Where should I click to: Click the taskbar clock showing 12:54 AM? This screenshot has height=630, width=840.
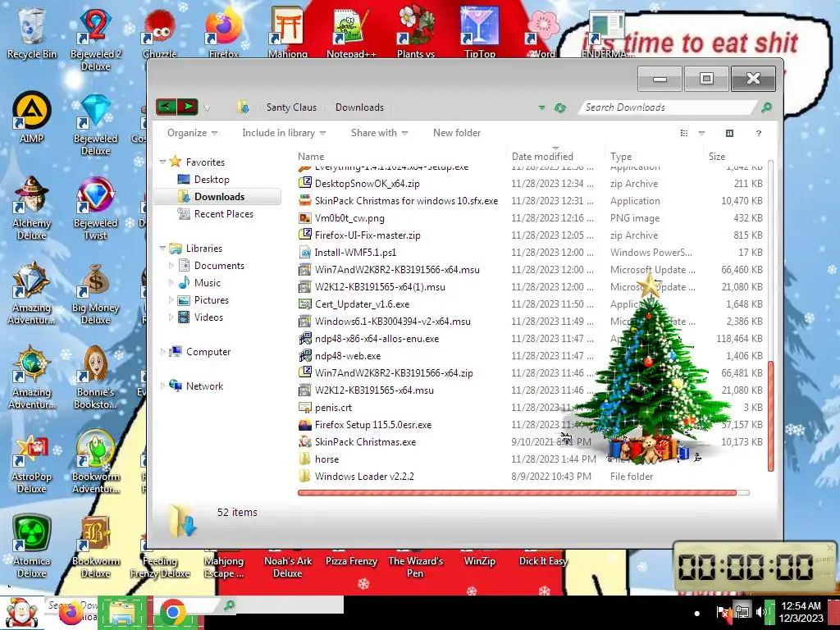(x=801, y=612)
